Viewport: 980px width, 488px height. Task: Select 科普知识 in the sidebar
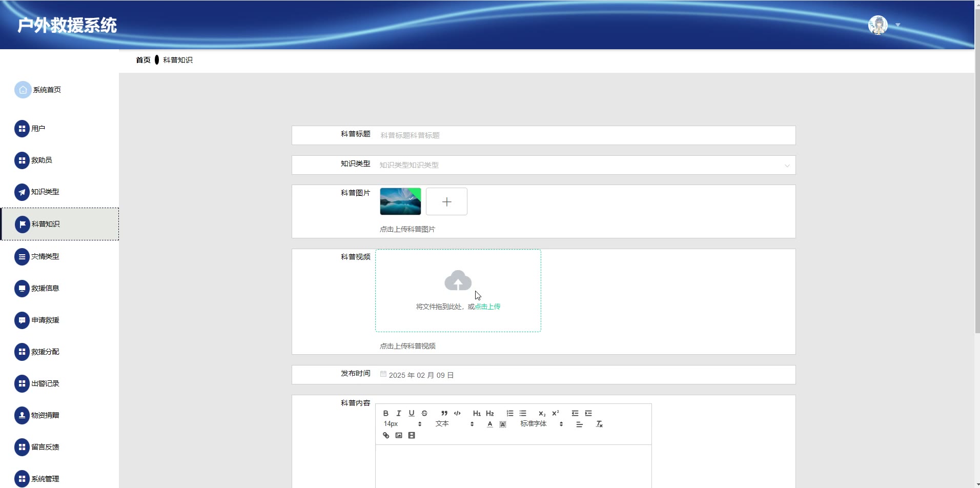pyautogui.click(x=59, y=224)
